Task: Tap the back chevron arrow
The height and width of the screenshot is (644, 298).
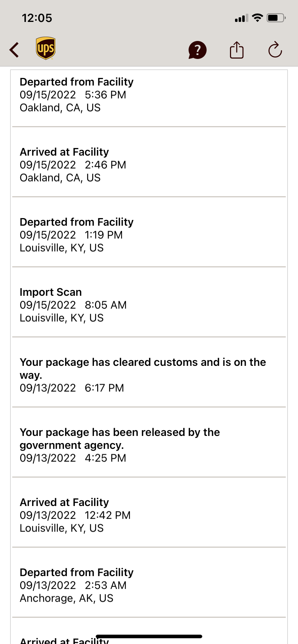Action: (x=14, y=50)
